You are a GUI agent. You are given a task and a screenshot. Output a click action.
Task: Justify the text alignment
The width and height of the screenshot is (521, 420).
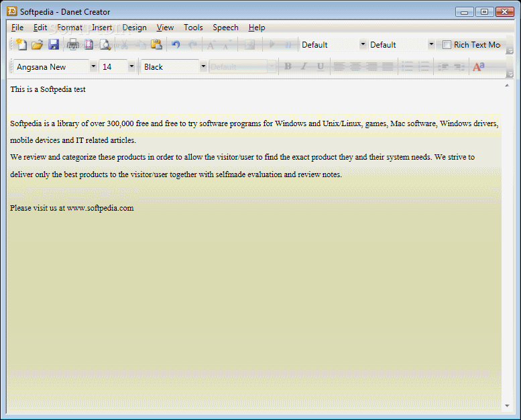click(388, 66)
